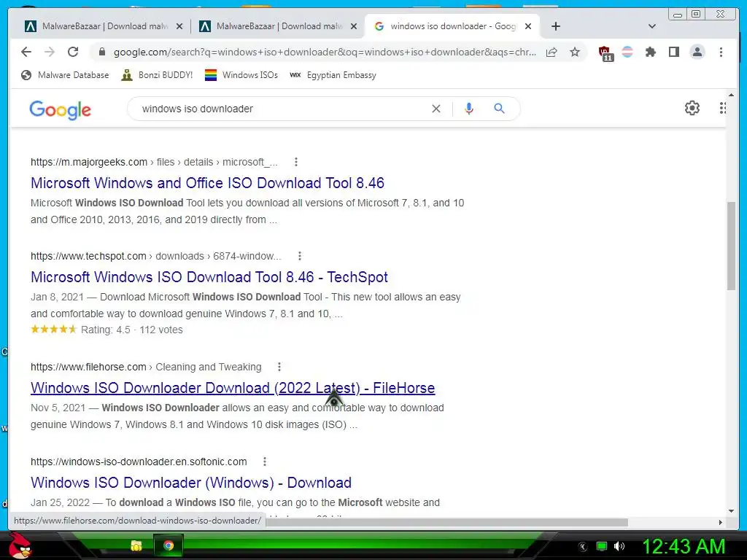
Task: Click the 12:43 AM taskbar clock
Action: 684,546
